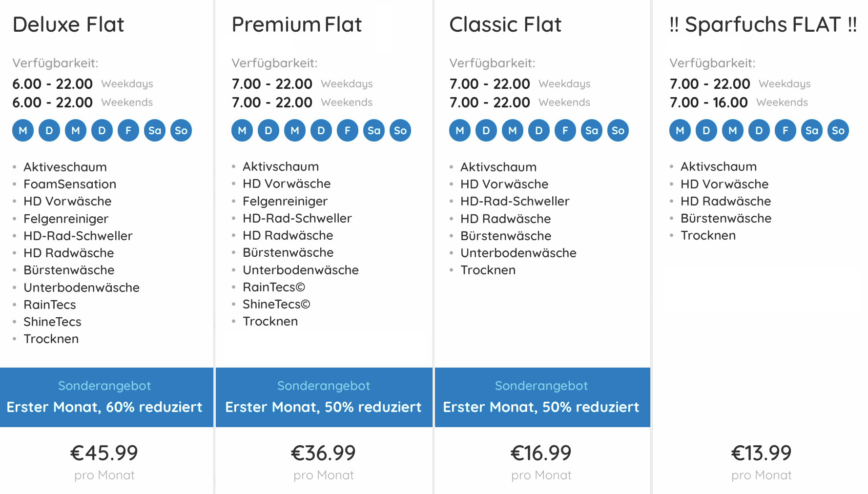Click the €36.99 Premium price
The height and width of the screenshot is (494, 868).
click(323, 453)
